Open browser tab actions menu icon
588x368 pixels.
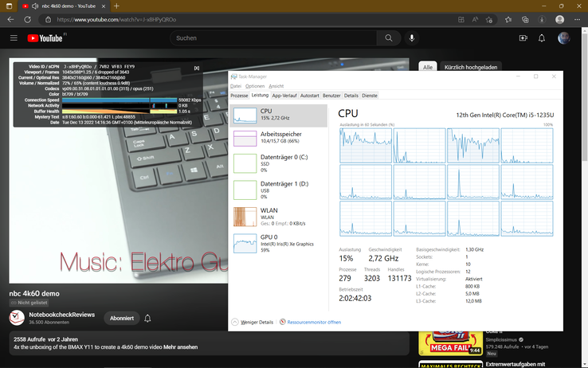click(x=10, y=6)
